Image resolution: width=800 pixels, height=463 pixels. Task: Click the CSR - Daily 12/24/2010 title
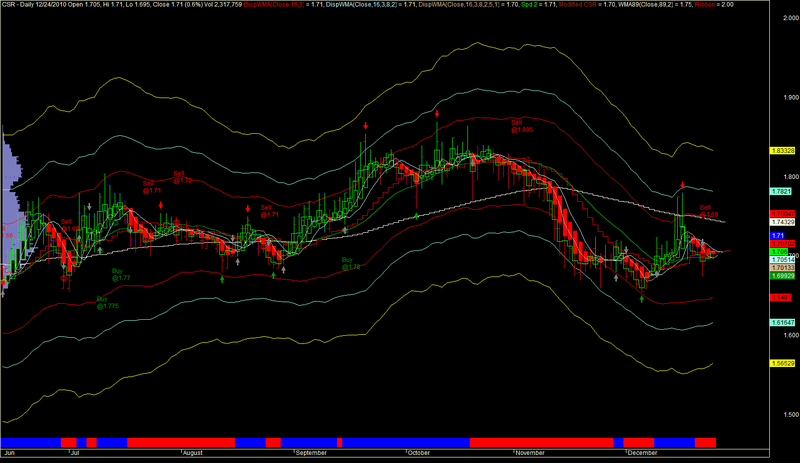35,5
